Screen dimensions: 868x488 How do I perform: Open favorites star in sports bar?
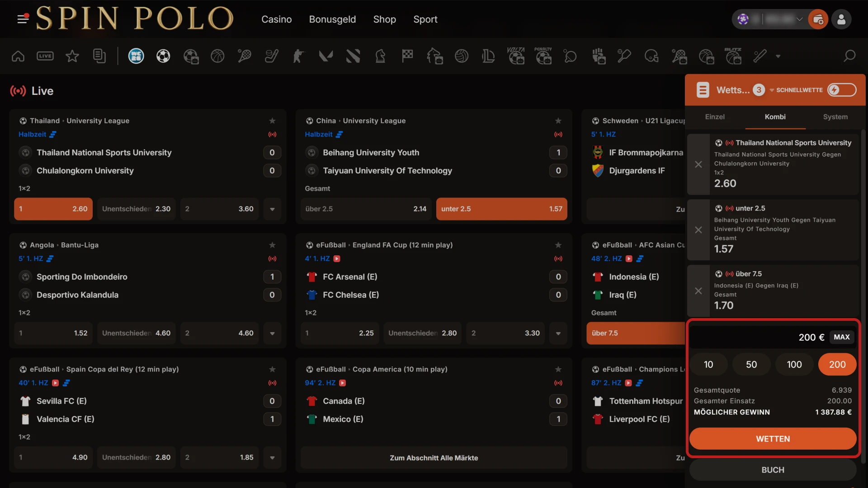click(72, 56)
